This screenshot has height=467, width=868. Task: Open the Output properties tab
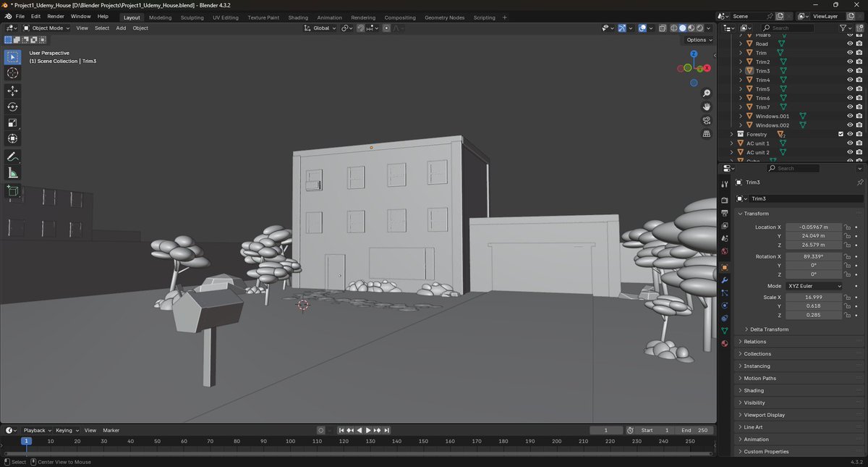(724, 213)
